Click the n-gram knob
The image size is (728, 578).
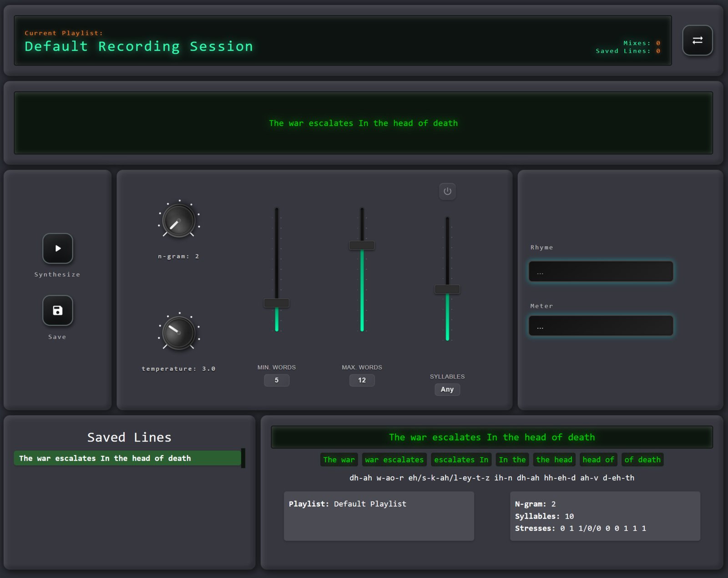(x=179, y=221)
